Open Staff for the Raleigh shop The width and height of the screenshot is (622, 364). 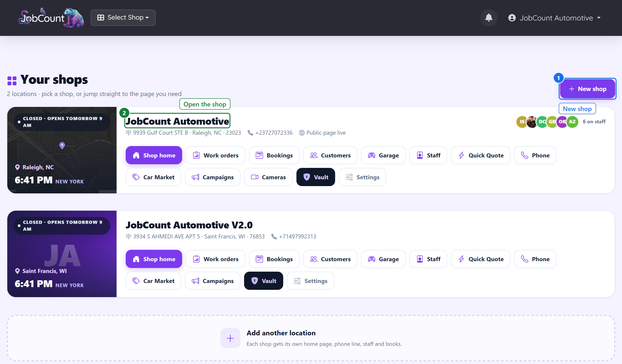point(428,155)
